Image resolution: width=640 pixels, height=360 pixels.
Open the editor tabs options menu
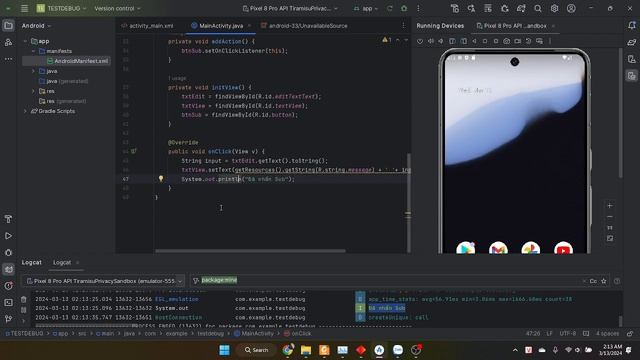403,26
